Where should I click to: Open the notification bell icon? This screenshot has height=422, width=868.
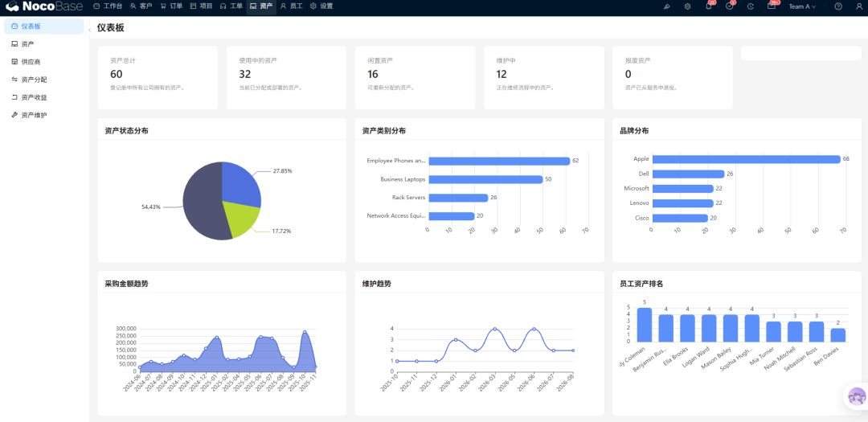click(709, 6)
